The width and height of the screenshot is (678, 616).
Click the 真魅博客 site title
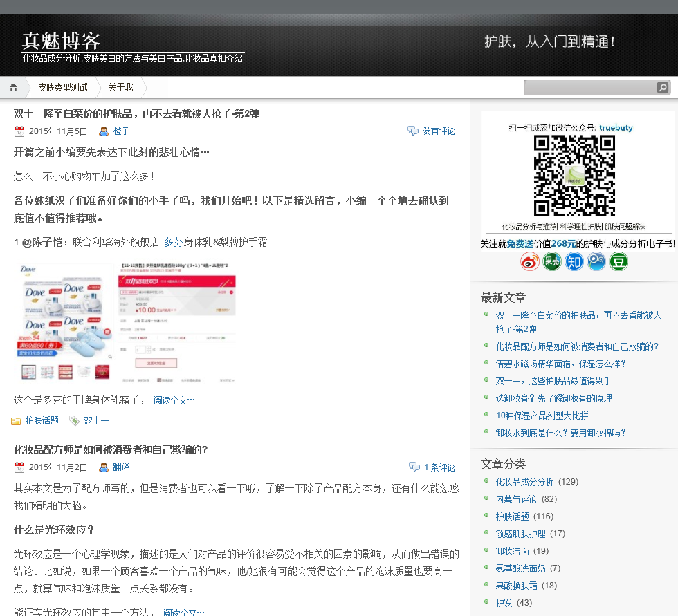[61, 41]
